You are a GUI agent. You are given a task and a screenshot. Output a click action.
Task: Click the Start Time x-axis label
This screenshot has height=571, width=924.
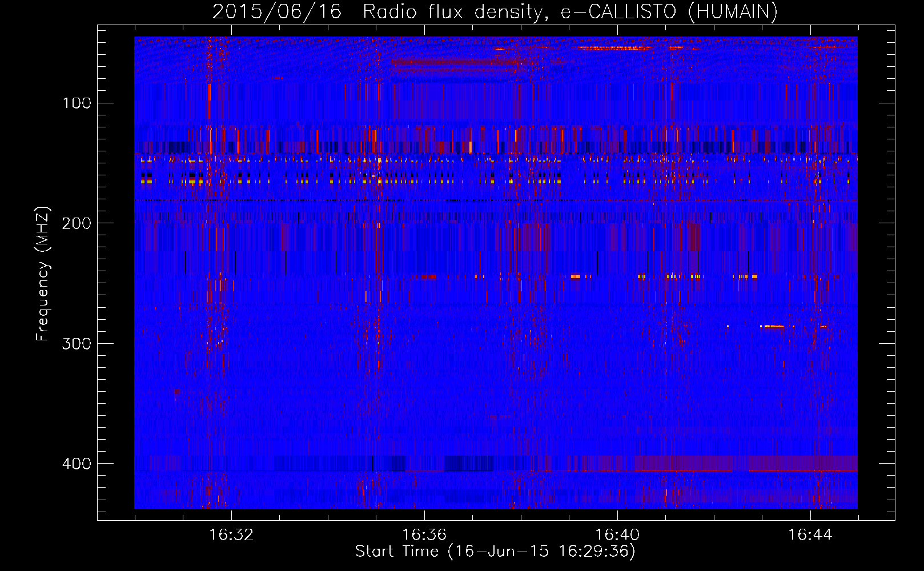(x=495, y=552)
